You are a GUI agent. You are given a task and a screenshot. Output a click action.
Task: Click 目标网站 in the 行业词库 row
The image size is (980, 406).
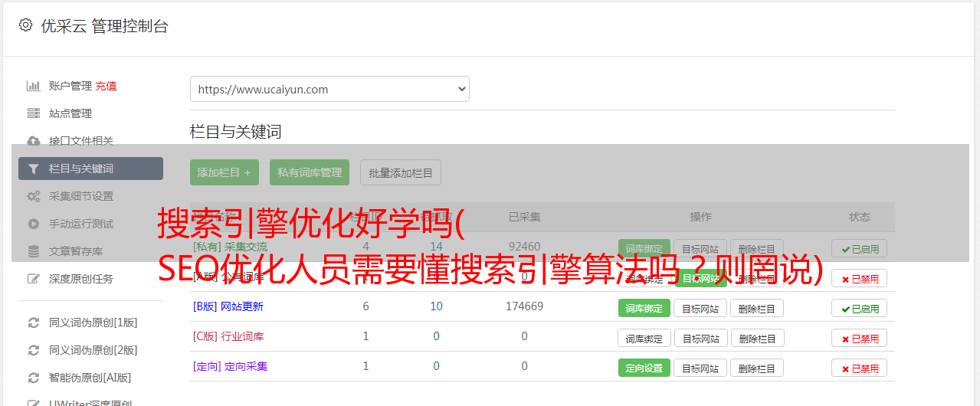tap(700, 338)
